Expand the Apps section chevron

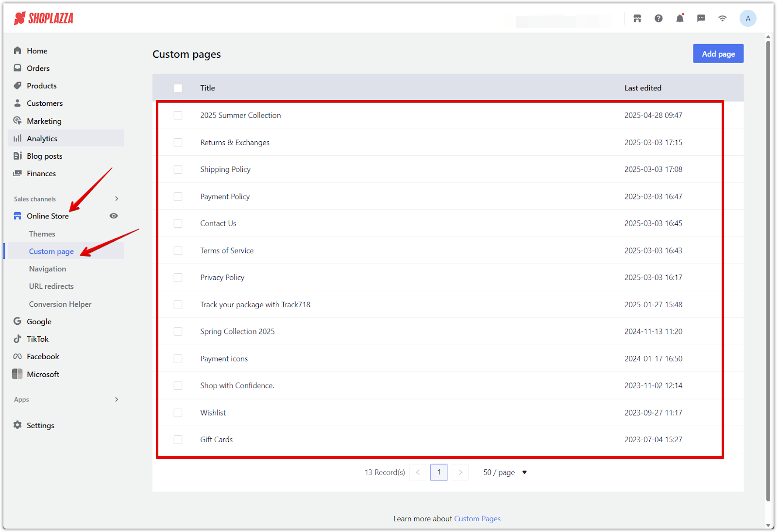click(117, 399)
